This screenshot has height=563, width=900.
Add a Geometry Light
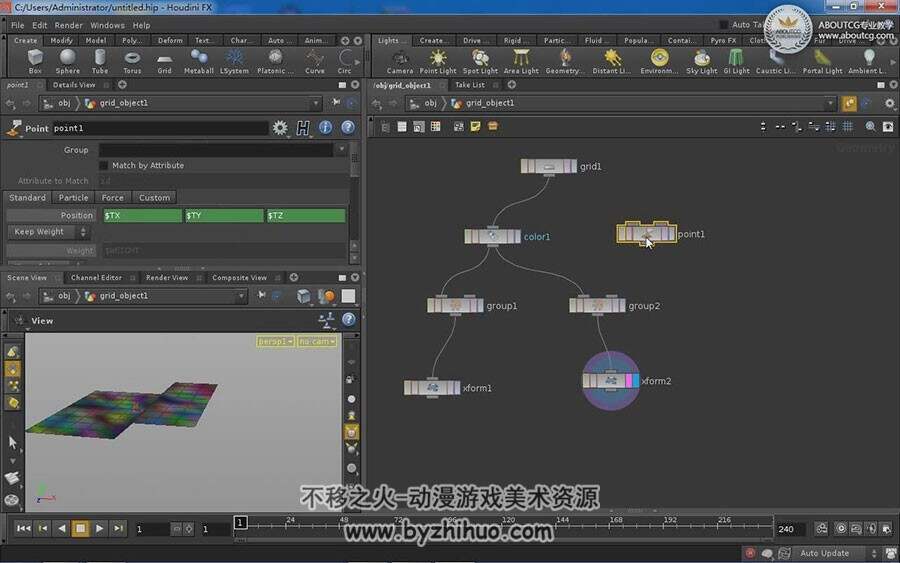click(x=565, y=61)
